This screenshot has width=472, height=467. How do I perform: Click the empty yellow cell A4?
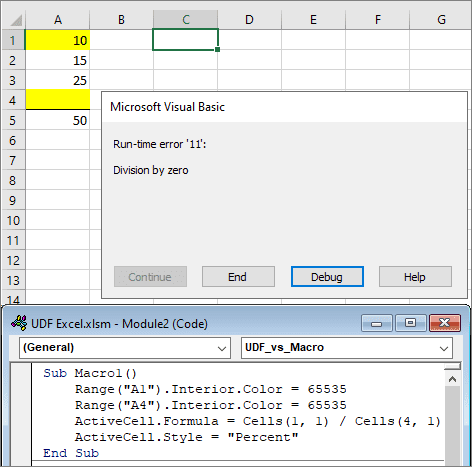coord(58,100)
